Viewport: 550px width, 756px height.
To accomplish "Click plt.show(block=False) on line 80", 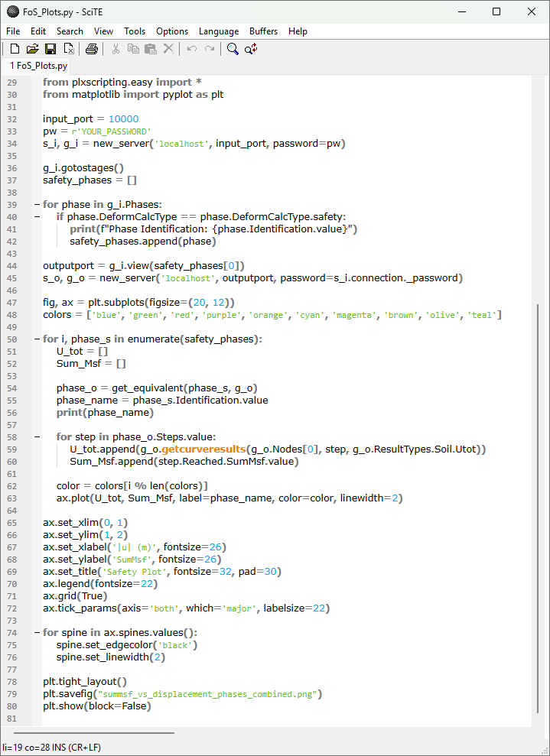I will click(97, 706).
